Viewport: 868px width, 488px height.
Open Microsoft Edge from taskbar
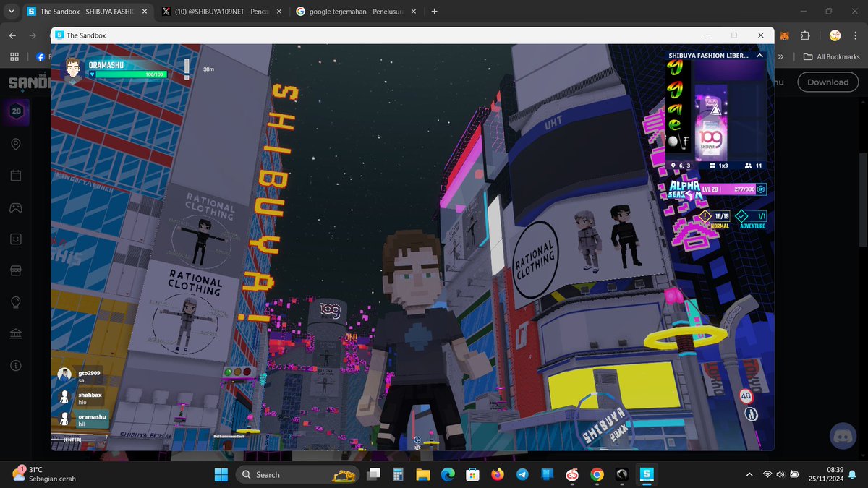coord(448,474)
